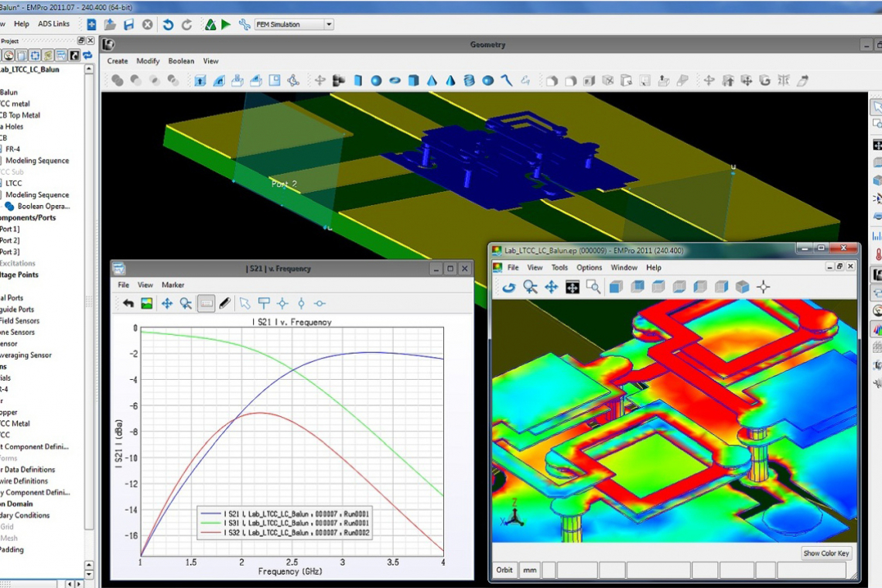Open the Marker menu in plot window
This screenshot has height=588, width=882.
click(173, 285)
